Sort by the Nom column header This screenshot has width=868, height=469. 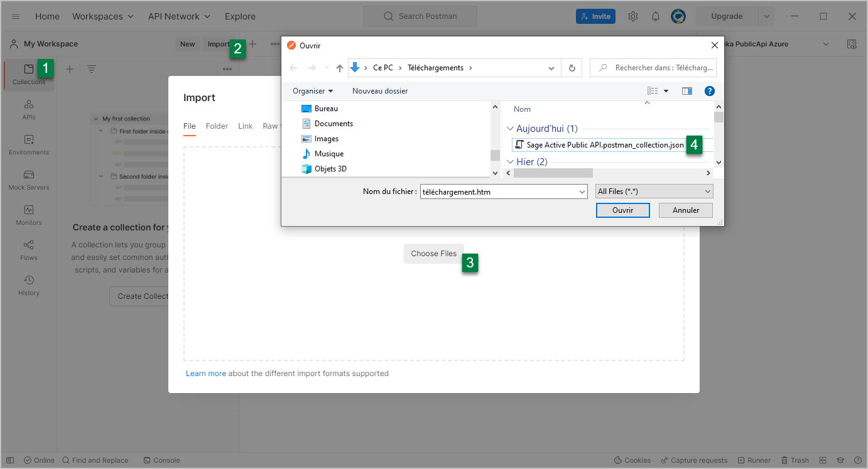pyautogui.click(x=522, y=109)
